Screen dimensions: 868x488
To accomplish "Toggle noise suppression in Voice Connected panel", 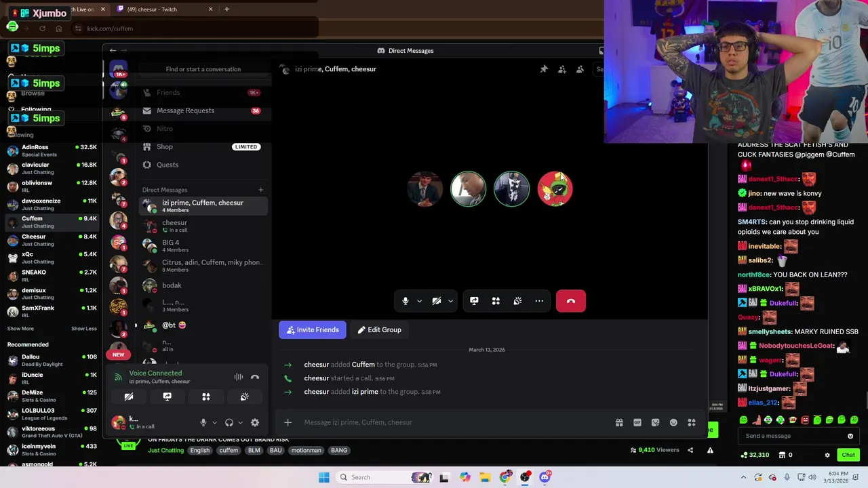I will pyautogui.click(x=239, y=377).
